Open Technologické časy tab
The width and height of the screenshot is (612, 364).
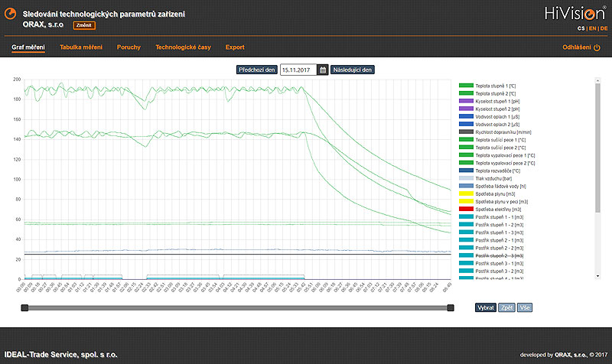pos(183,47)
